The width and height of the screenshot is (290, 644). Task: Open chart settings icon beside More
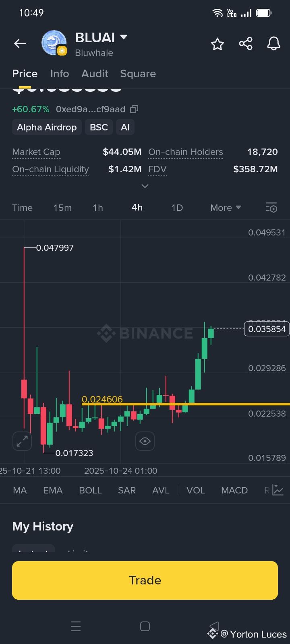(271, 208)
